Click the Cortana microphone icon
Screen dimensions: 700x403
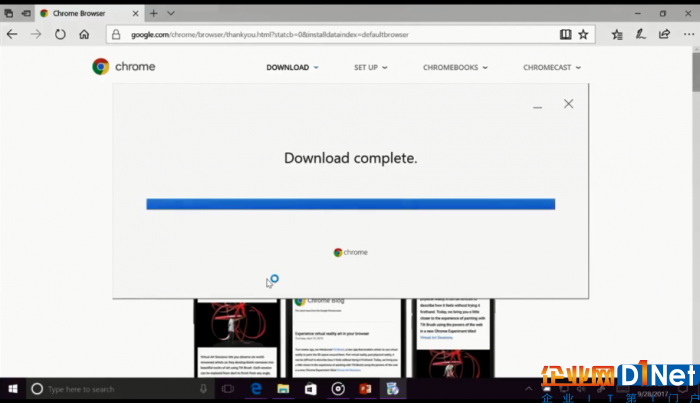coord(203,389)
